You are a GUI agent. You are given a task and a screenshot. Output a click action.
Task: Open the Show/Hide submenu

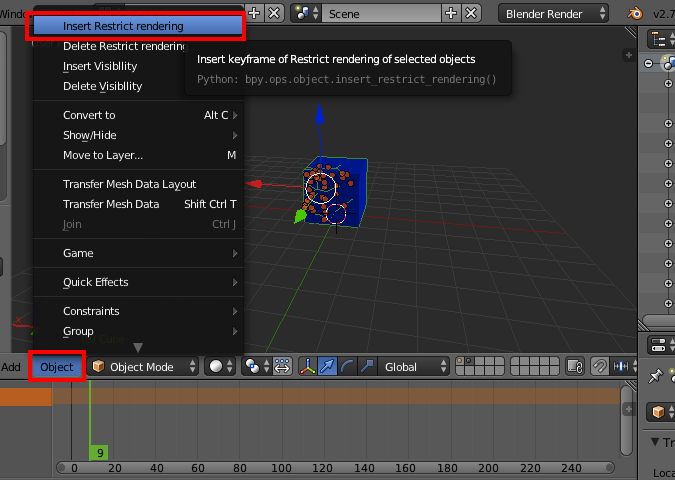click(138, 135)
